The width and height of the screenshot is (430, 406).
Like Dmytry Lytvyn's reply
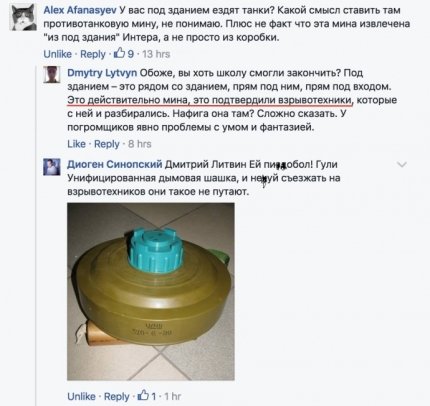(76, 144)
